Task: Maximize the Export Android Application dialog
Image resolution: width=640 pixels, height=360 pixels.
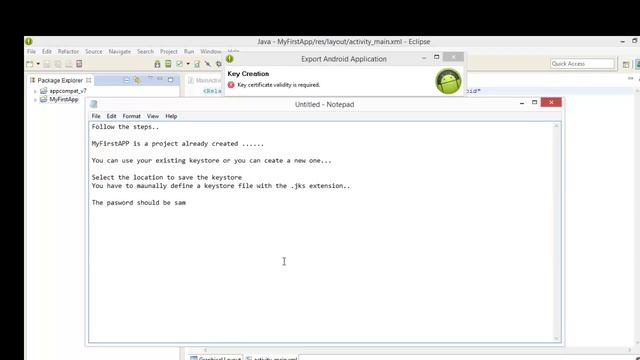Action: click(436, 57)
